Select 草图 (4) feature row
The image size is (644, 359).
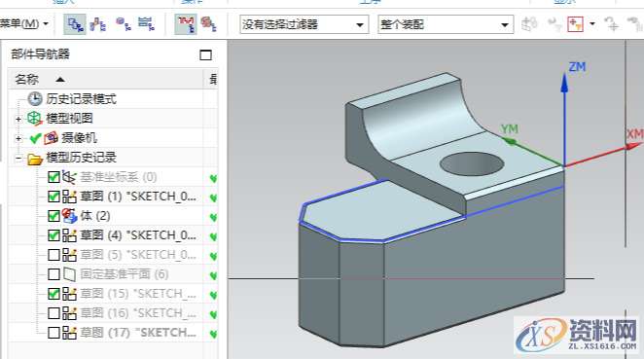point(138,234)
